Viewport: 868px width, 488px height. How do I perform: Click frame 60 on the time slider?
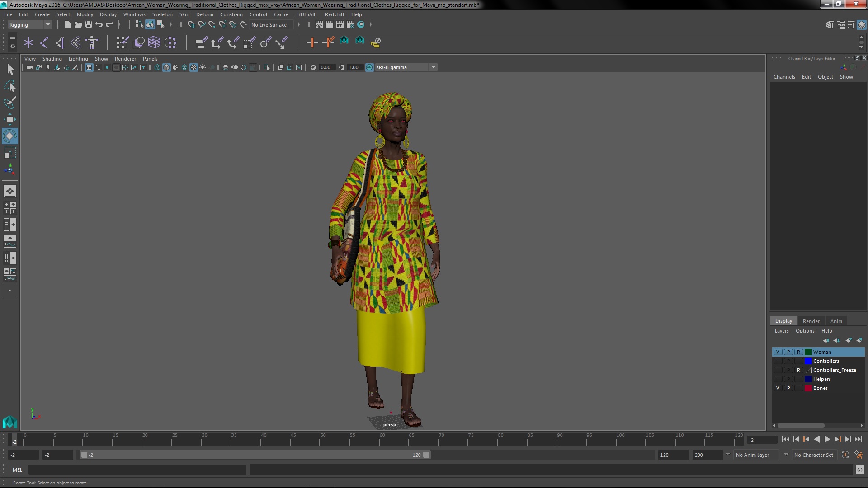point(382,440)
